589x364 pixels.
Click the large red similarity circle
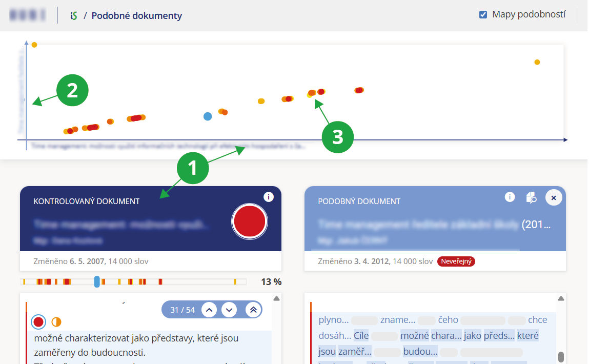[249, 221]
